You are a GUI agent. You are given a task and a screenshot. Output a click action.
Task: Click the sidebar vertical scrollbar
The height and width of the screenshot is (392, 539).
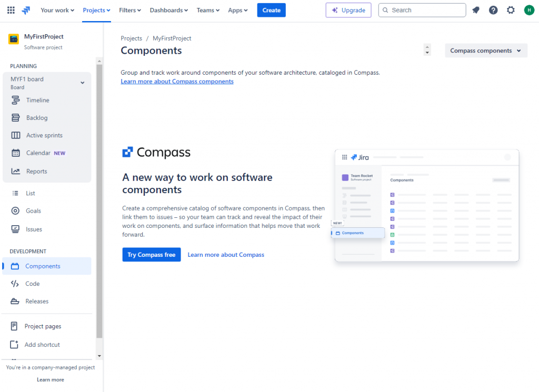pyautogui.click(x=99, y=201)
